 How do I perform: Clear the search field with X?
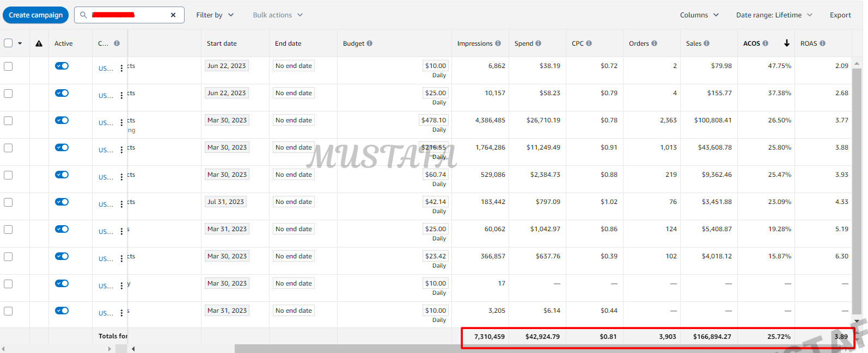click(173, 15)
